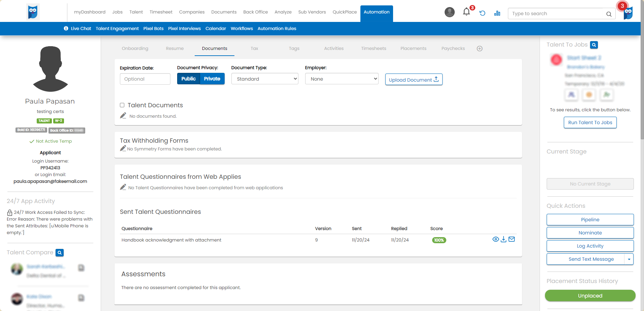Screen dimensions: 644x311
Task: Click the Talent To Jobs search icon
Action: coord(594,45)
